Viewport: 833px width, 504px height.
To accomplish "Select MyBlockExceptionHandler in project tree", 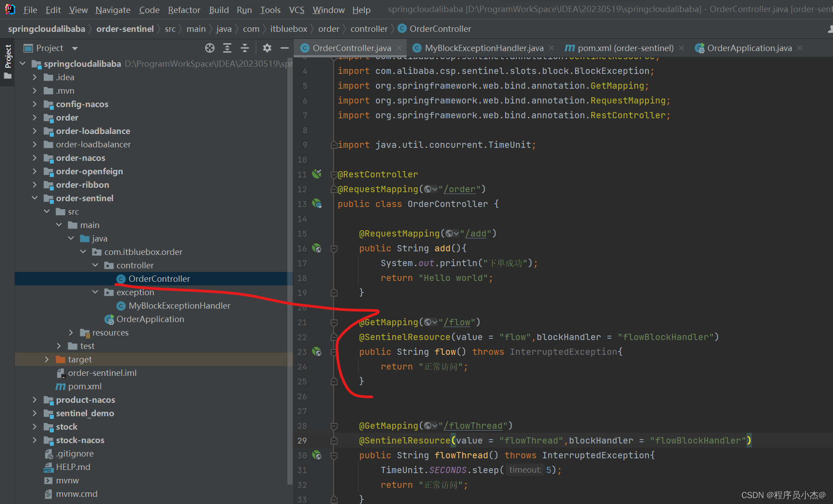I will [179, 306].
